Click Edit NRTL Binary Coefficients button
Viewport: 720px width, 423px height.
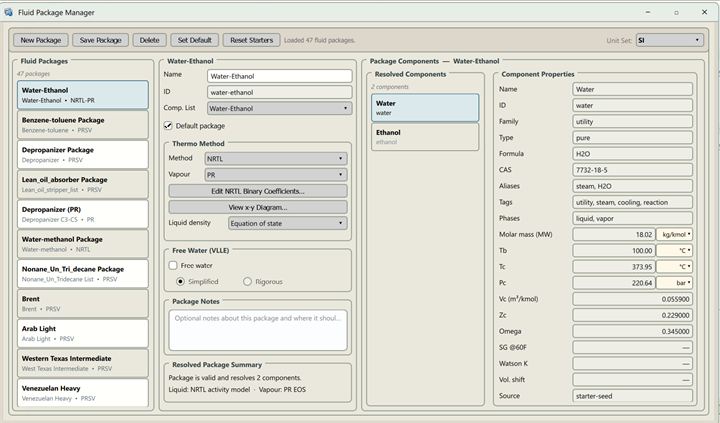[258, 191]
